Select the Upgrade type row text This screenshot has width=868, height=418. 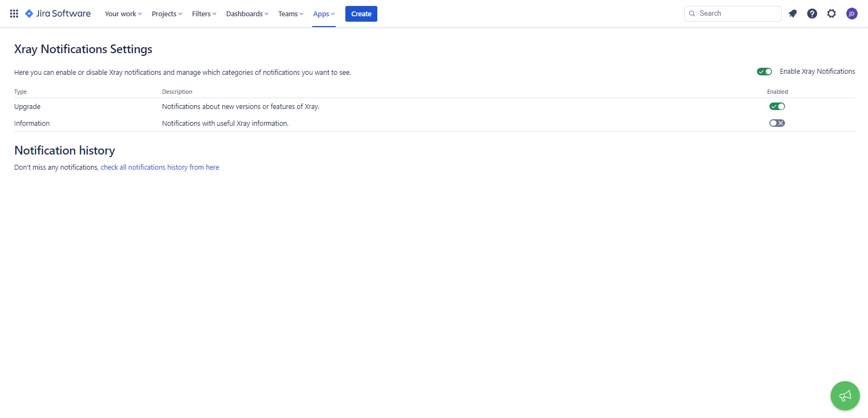point(27,107)
